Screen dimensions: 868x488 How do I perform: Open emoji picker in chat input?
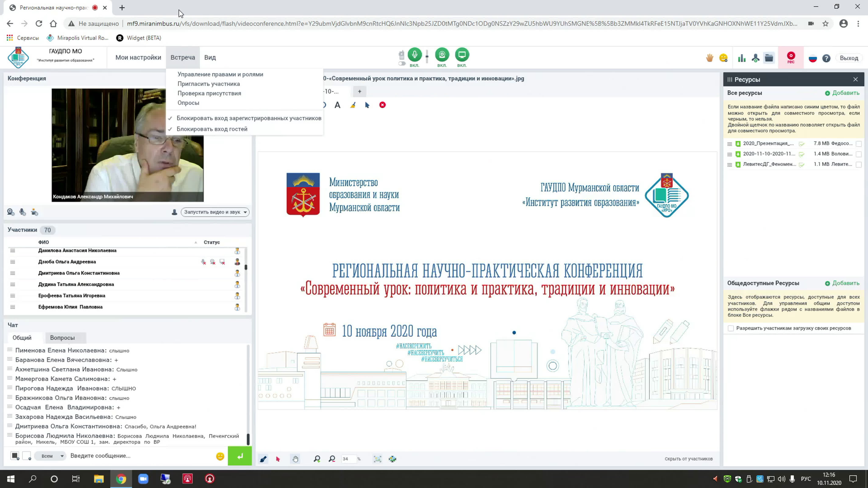pos(220,456)
